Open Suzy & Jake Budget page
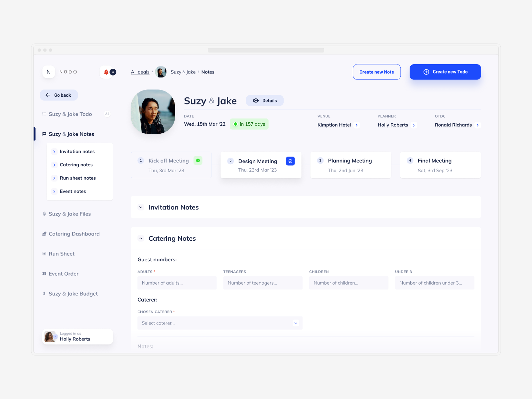This screenshot has height=399, width=532. [x=73, y=294]
